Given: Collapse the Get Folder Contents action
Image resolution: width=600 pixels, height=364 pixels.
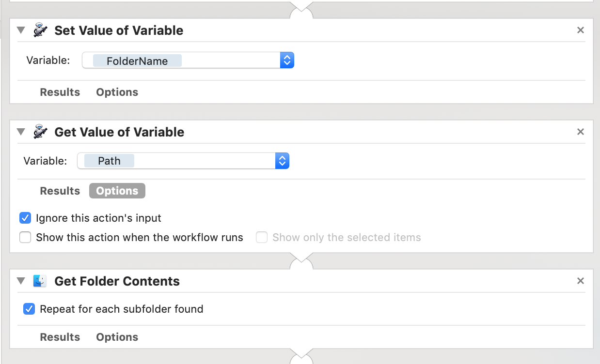Looking at the screenshot, I should pos(21,281).
